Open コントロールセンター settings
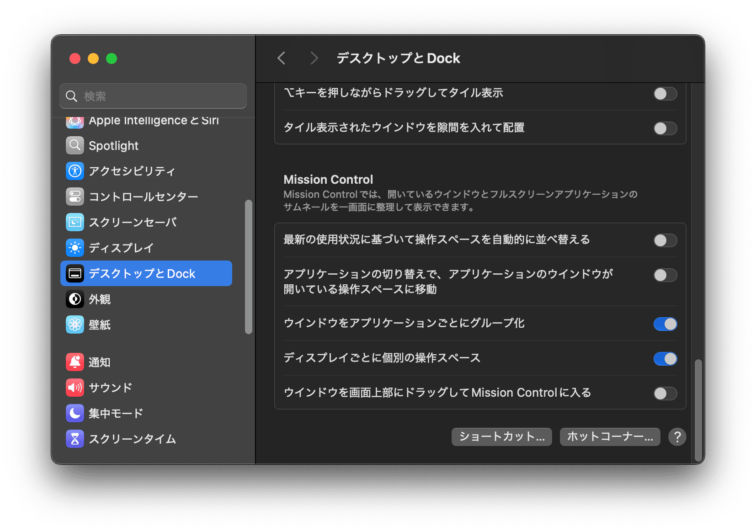Viewport: 756px width, 532px height. [x=75, y=197]
